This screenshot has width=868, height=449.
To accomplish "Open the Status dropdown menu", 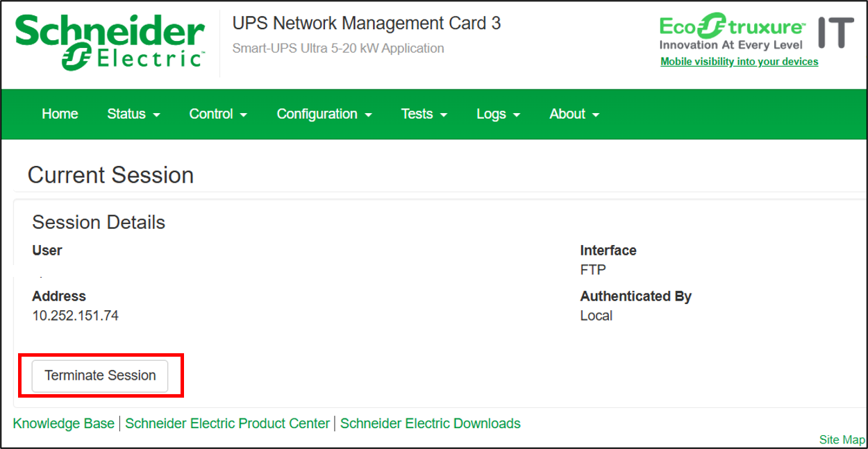I will point(133,114).
